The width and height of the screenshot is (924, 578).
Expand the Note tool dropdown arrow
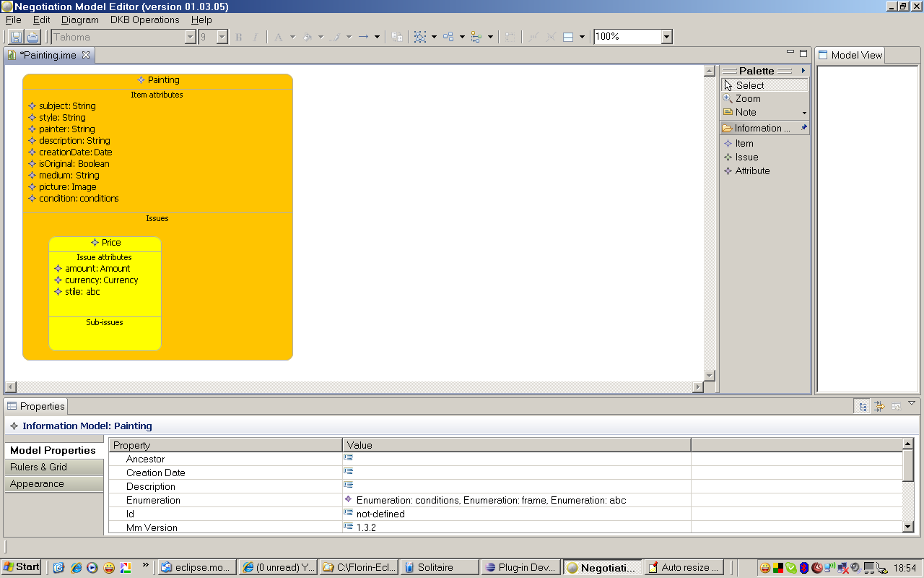(804, 113)
